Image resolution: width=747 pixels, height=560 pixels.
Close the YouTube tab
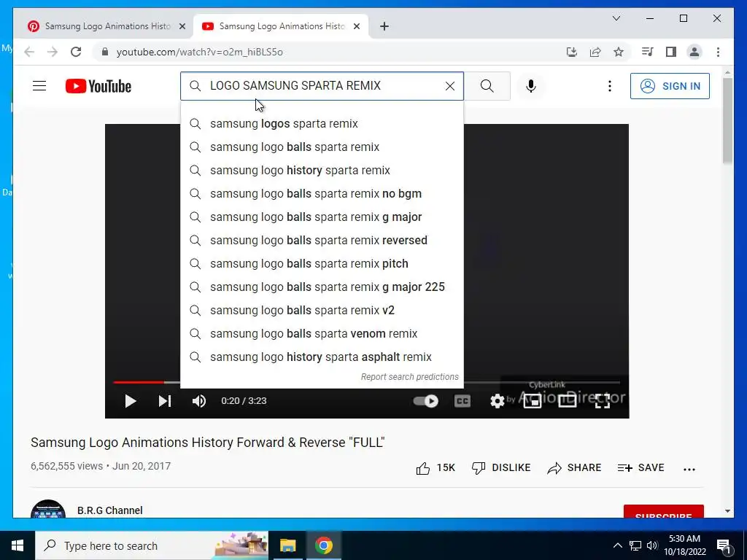(x=356, y=26)
